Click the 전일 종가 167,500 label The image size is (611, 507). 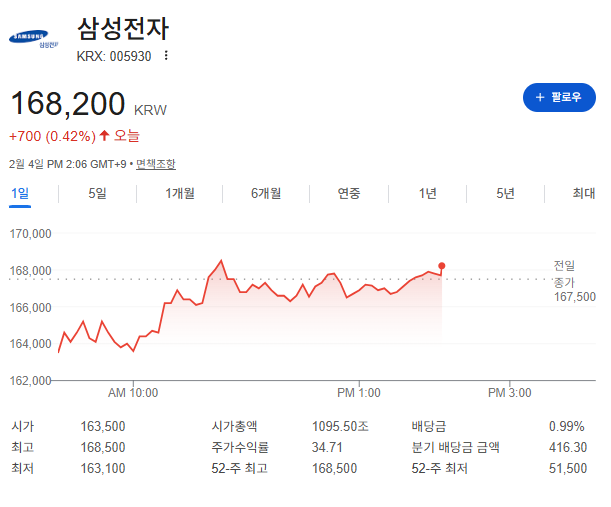click(574, 281)
